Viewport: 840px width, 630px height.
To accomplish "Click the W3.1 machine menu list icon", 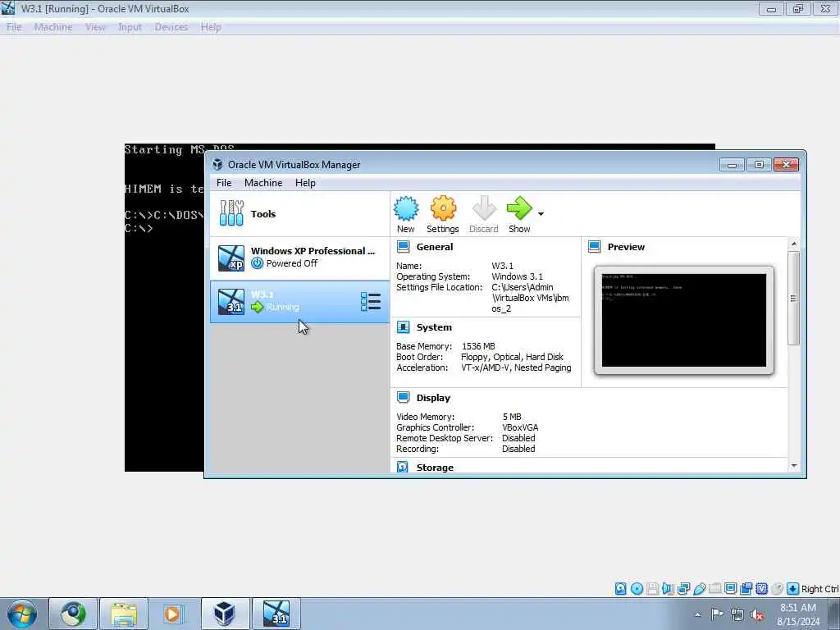I will tap(371, 302).
